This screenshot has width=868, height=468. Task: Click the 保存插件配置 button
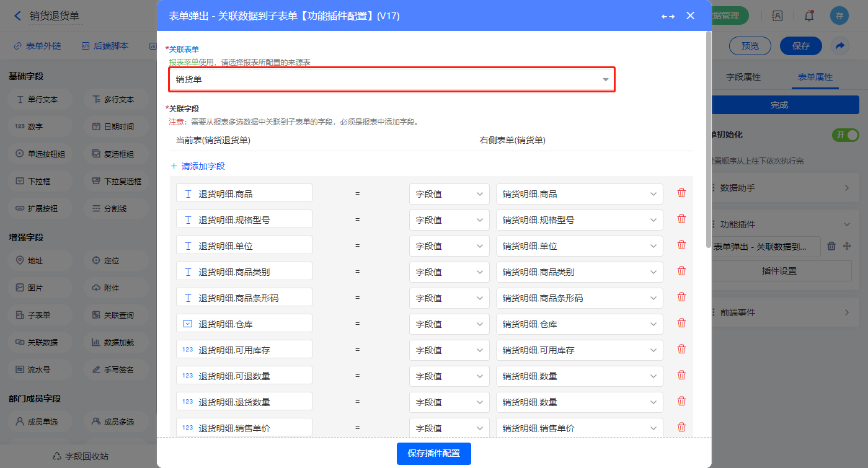point(433,454)
